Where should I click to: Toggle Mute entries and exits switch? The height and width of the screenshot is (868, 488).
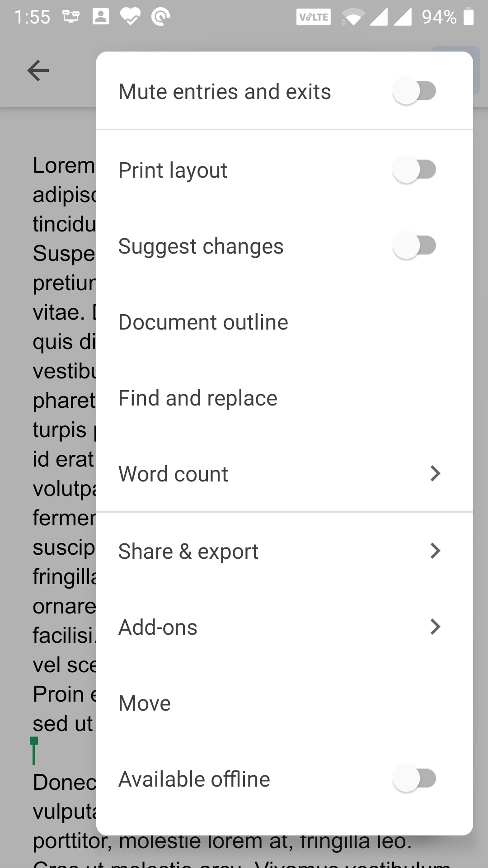pyautogui.click(x=414, y=91)
